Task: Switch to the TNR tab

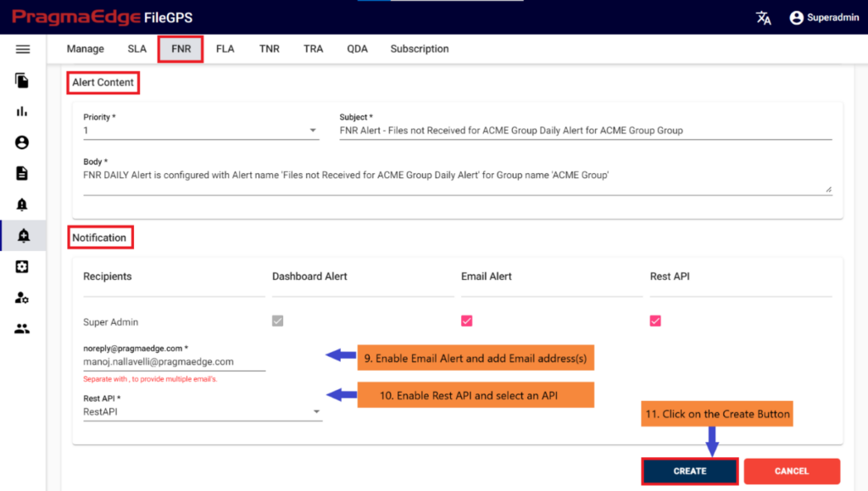Action: click(269, 48)
